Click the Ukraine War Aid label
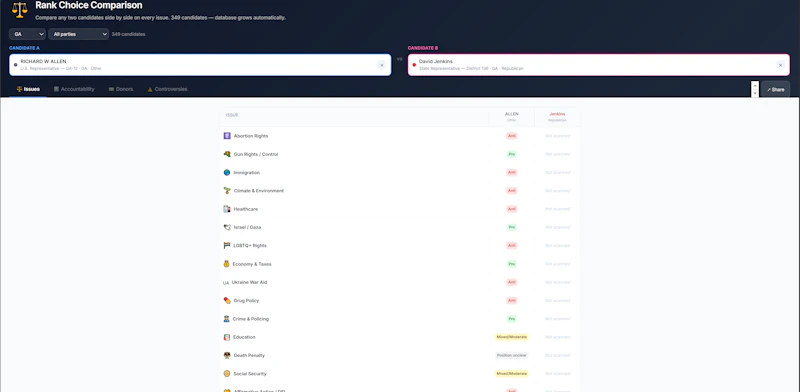 tap(249, 282)
